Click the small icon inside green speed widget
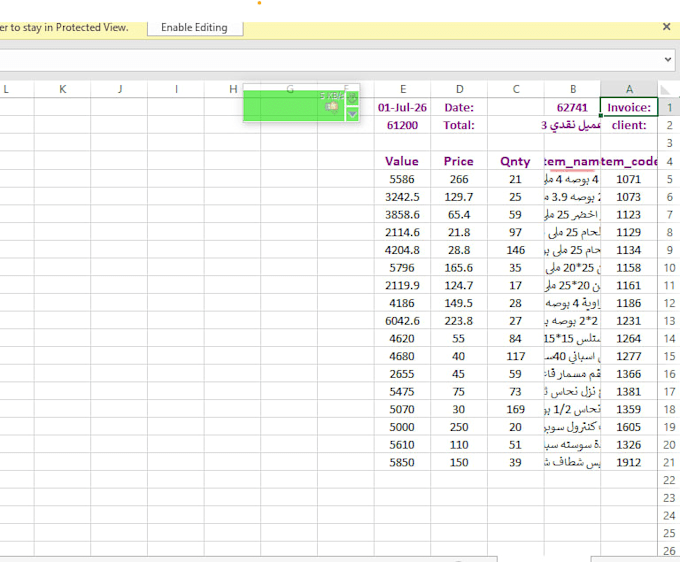Viewport: 680px width, 562px height. [x=332, y=106]
